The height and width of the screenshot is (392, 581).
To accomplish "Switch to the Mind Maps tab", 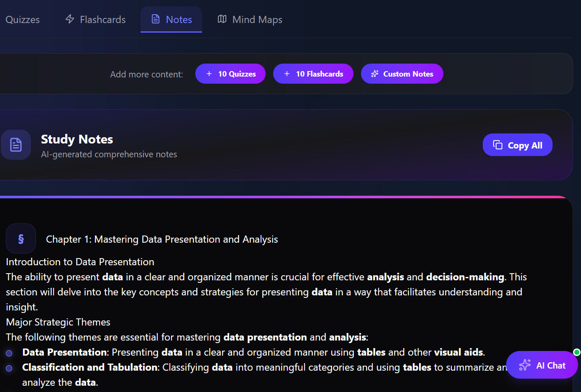I will click(250, 19).
